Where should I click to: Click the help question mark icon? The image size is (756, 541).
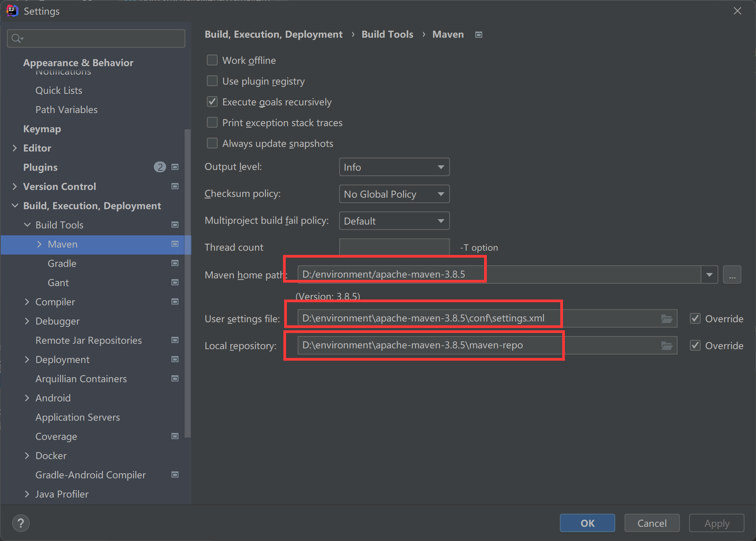coord(21,523)
